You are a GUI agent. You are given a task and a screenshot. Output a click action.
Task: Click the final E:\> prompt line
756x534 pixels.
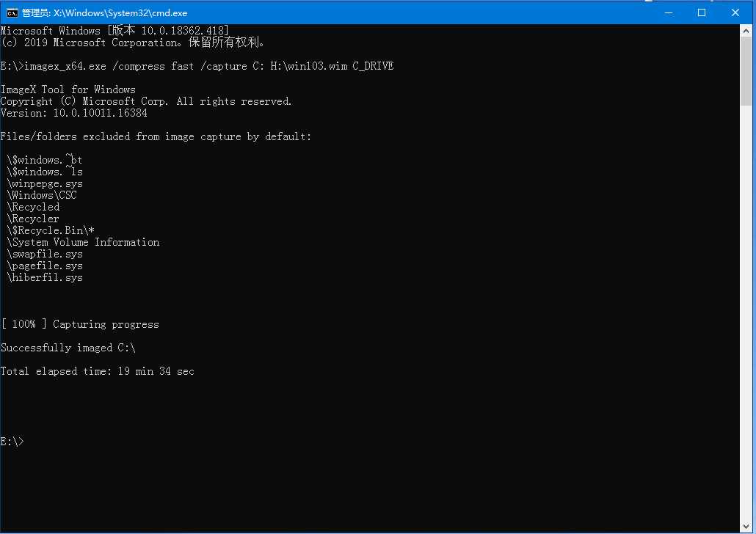point(12,442)
